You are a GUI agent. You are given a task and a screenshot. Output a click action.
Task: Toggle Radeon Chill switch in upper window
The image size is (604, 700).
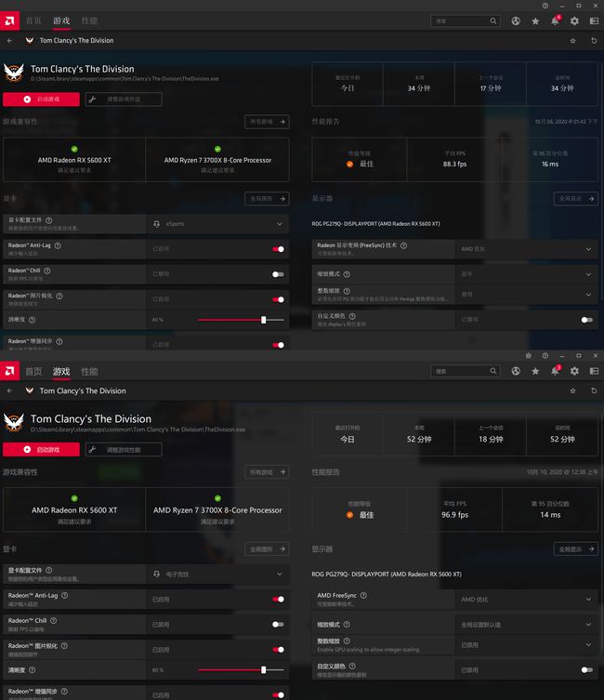[278, 274]
